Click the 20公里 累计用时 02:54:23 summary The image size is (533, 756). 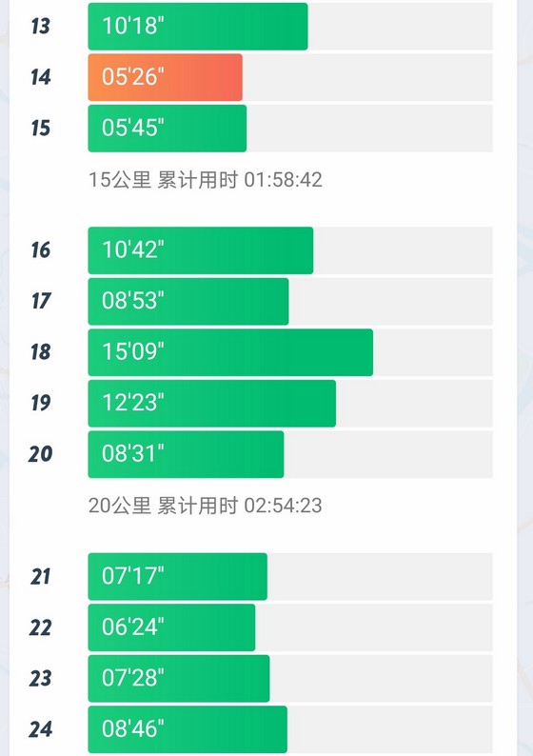206,506
